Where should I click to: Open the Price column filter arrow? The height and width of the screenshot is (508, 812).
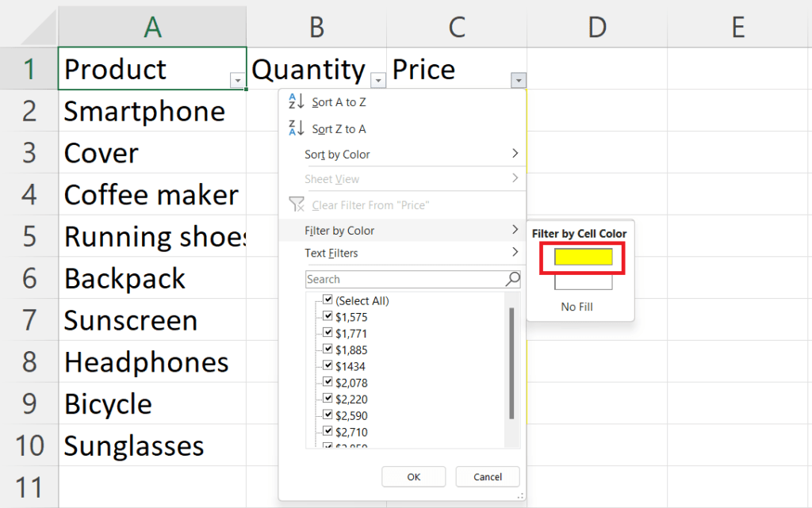[x=518, y=80]
